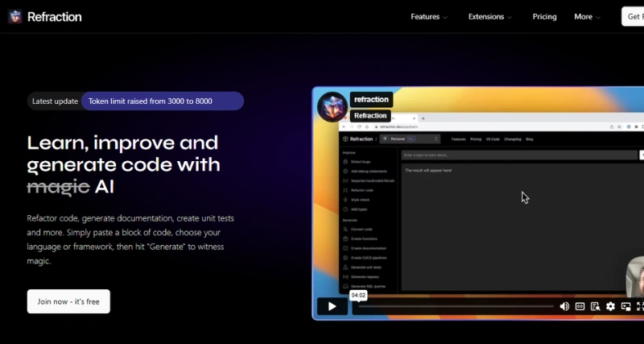Click the refraction channel avatar in video
Image resolution: width=644 pixels, height=344 pixels.
[x=332, y=107]
